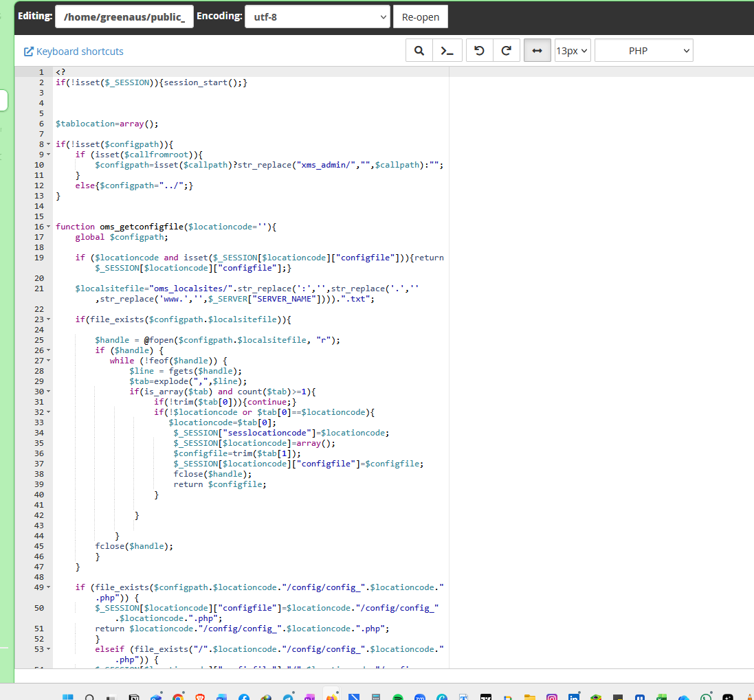Screen dimensions: 754x700
Task: Open the Encoding utf-8 dropdown
Action: pyautogui.click(x=318, y=17)
